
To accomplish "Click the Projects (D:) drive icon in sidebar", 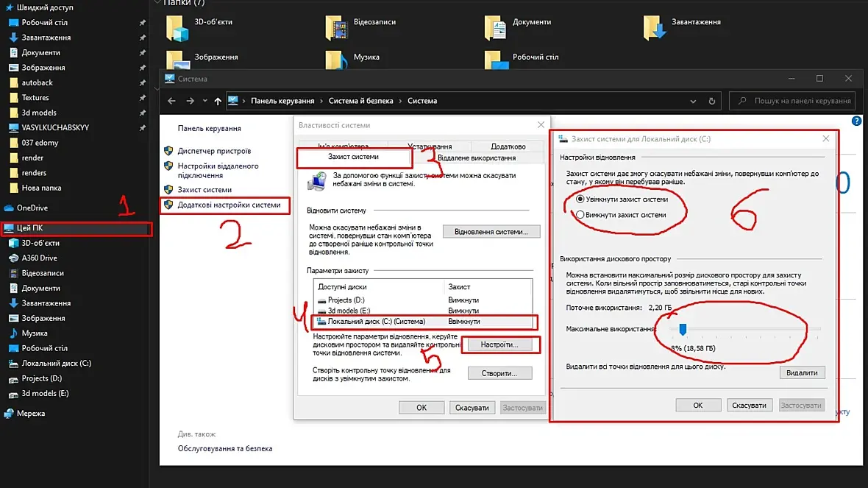I will (14, 378).
